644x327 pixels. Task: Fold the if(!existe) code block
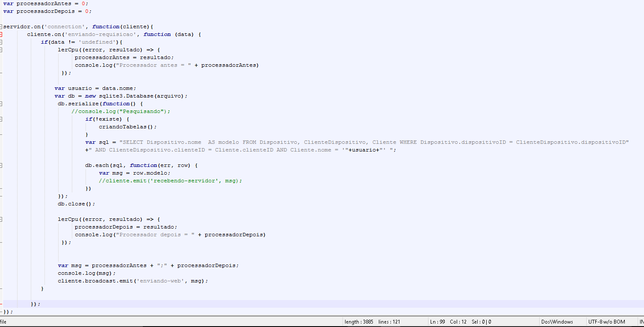tap(1, 119)
